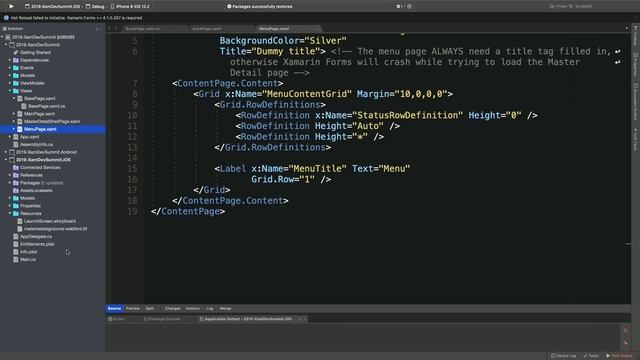Click the BackgroundColor="Silver" attribute text
The width and height of the screenshot is (640, 360).
[x=283, y=41]
